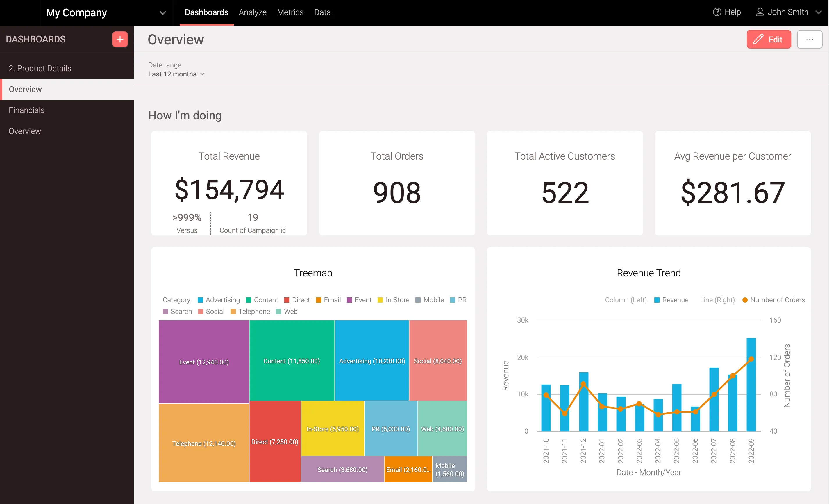Click the Edit button
Screen dimensions: 829x504
769,39
